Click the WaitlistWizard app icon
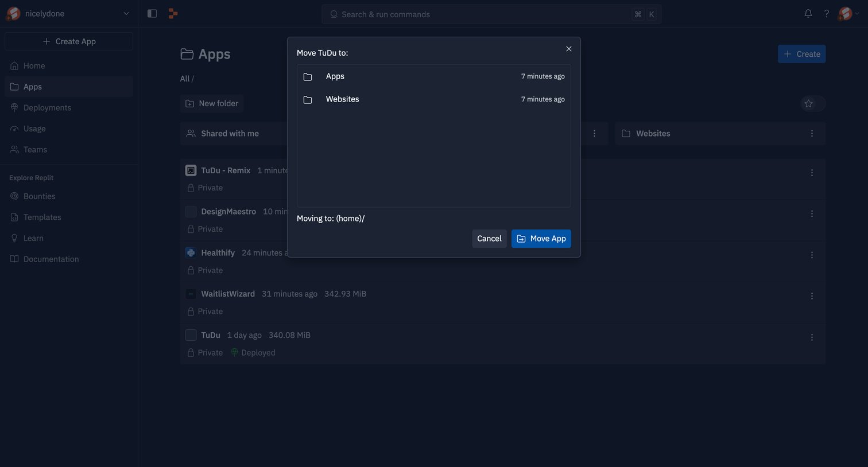Viewport: 868px width, 467px height. [x=191, y=294]
